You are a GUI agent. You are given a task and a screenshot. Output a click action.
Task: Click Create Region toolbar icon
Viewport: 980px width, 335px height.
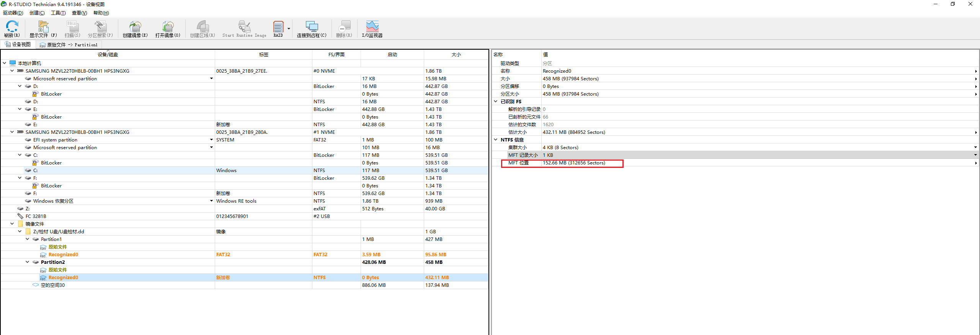pos(203,29)
